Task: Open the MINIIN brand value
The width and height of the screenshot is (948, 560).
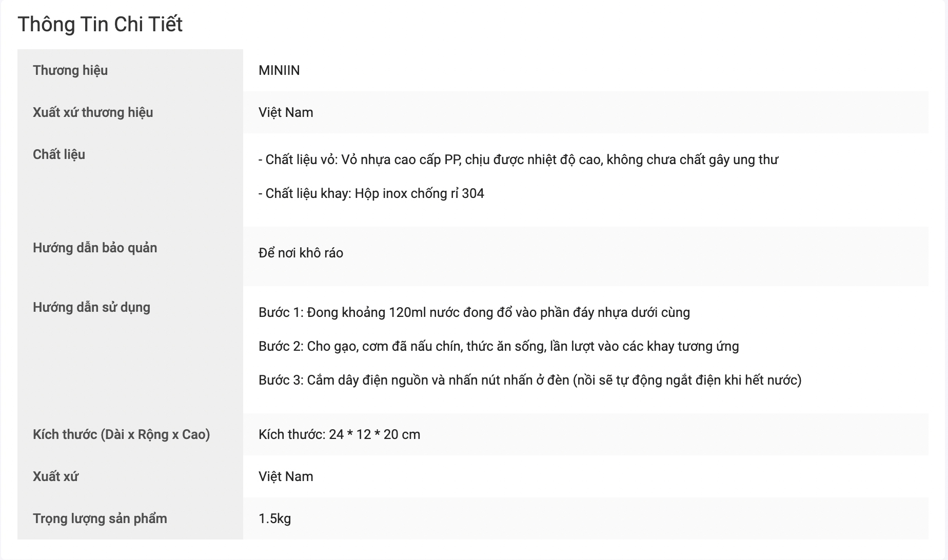Action: [279, 70]
